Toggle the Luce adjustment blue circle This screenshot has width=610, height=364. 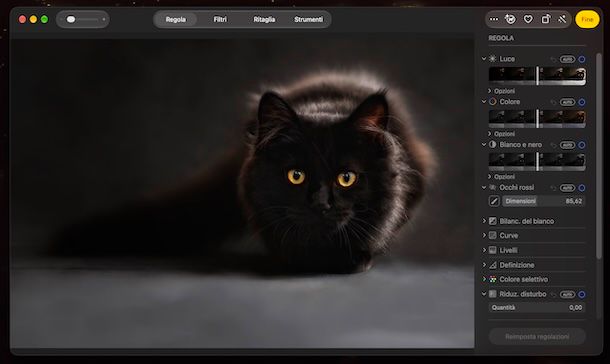[582, 59]
